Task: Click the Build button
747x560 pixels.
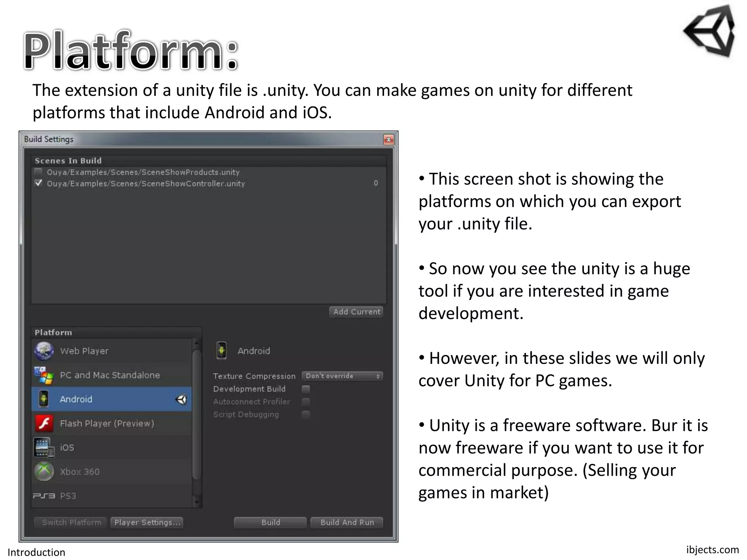Action: (x=270, y=522)
